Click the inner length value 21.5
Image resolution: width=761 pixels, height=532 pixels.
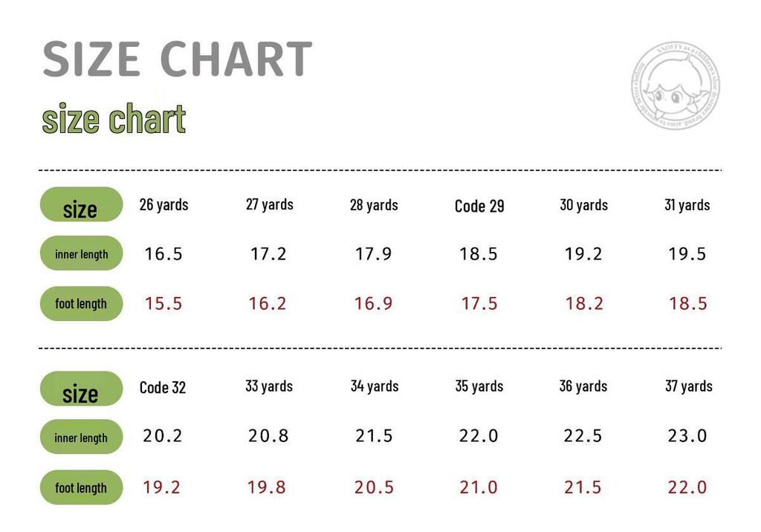(374, 436)
